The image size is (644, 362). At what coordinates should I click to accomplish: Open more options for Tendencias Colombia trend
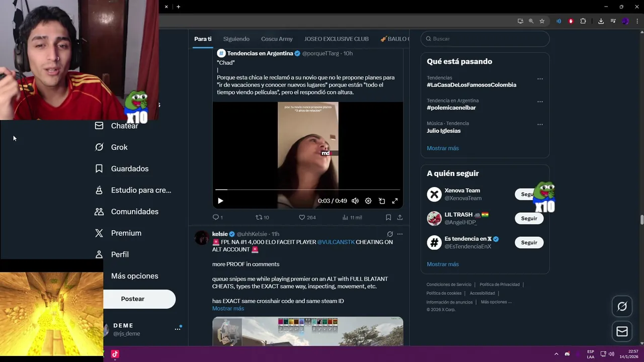(x=540, y=79)
